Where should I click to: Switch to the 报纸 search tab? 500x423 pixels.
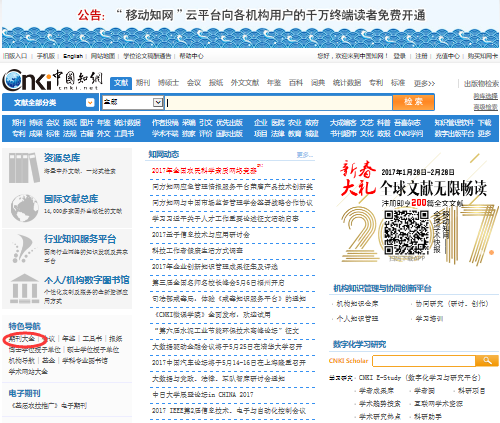tap(216, 83)
